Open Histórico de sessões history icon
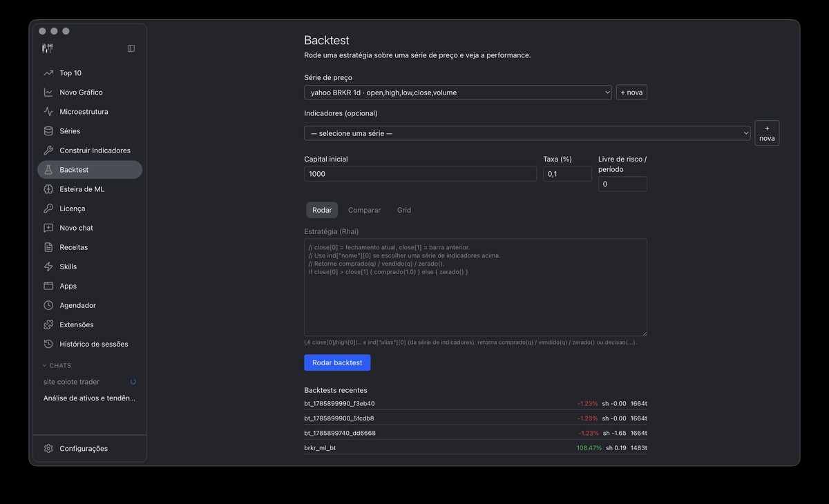 [48, 344]
